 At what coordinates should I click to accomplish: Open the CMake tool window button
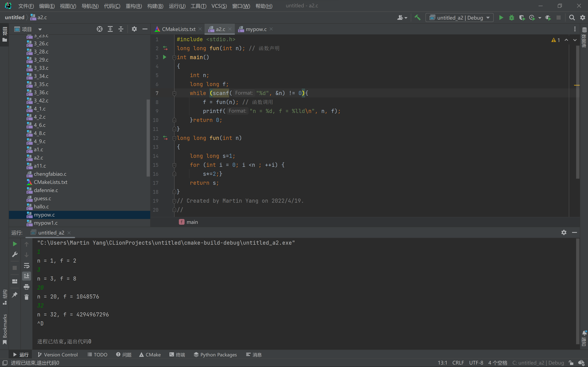[150, 355]
